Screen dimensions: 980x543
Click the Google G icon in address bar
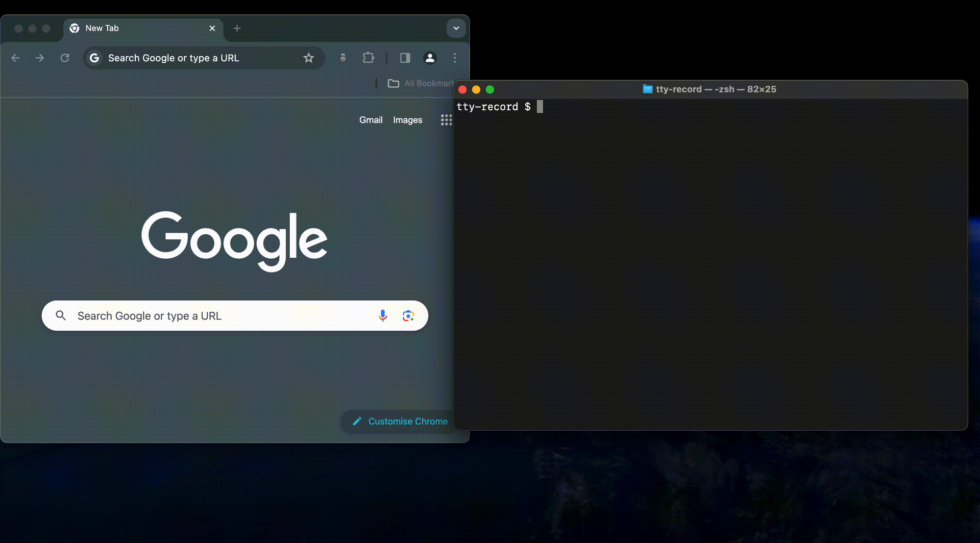(x=94, y=58)
